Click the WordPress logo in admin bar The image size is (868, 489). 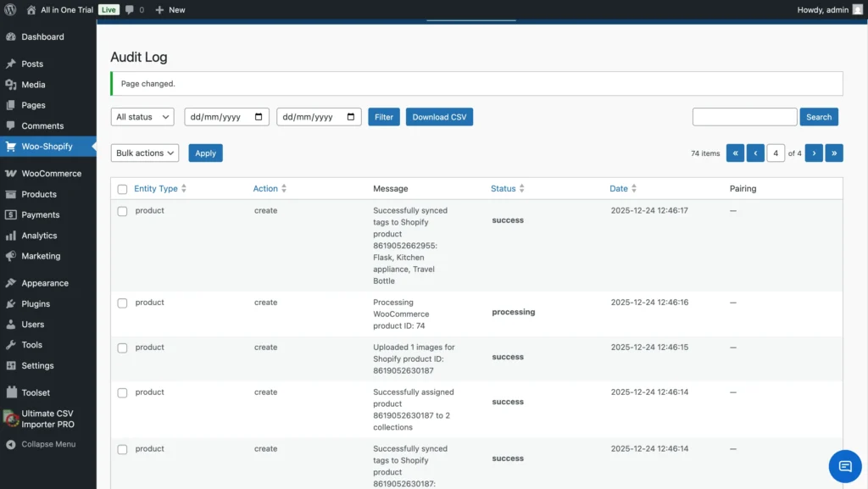pyautogui.click(x=10, y=9)
